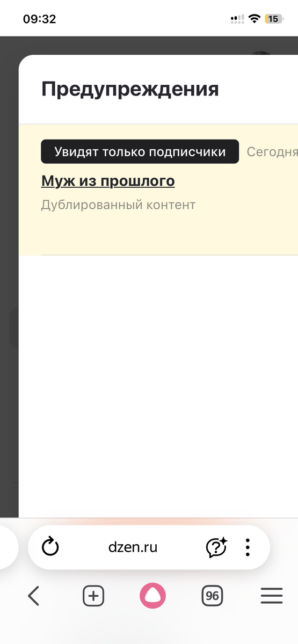The image size is (298, 644).
Task: Tap the "Сегодня" date label
Action: pos(272,152)
